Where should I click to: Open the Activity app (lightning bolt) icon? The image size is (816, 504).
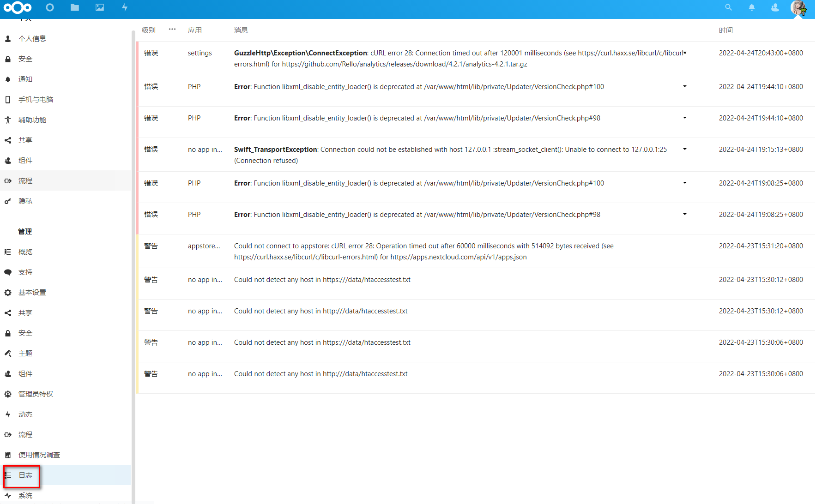pos(124,7)
